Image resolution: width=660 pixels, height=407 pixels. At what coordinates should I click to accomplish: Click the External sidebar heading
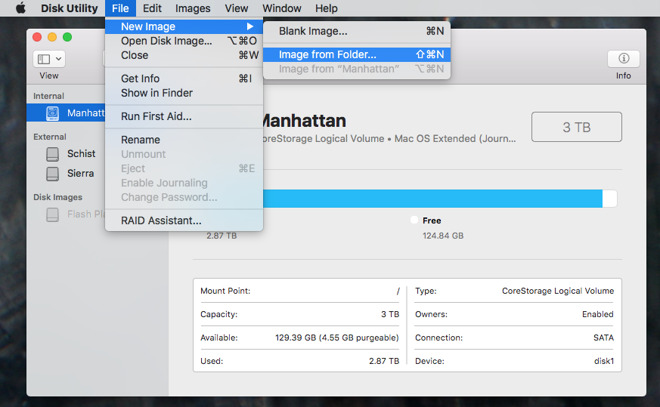(50, 137)
